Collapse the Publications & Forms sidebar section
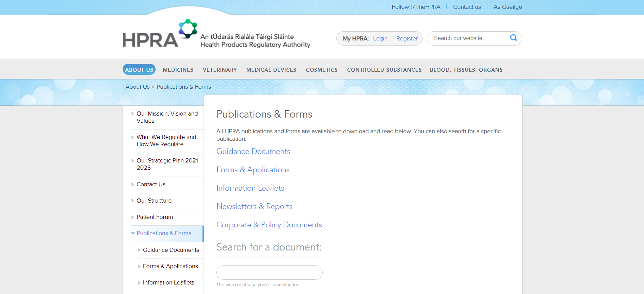Viewport: 644px width, 294px height. pyautogui.click(x=133, y=233)
